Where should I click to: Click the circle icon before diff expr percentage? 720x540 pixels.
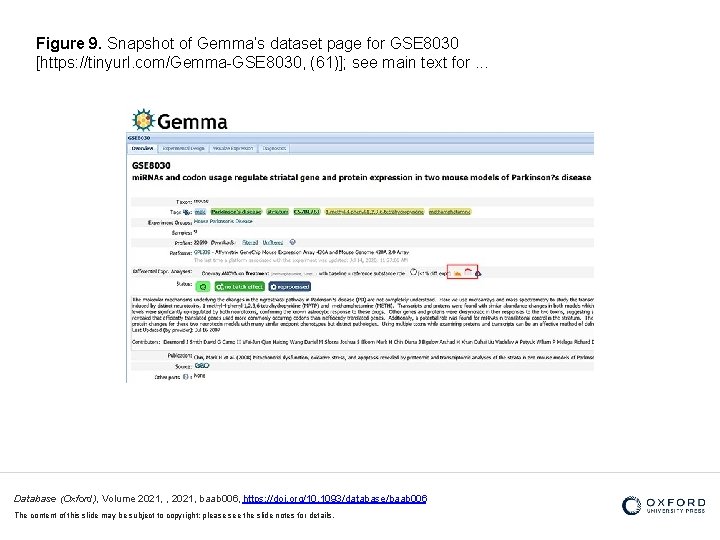[x=413, y=272]
